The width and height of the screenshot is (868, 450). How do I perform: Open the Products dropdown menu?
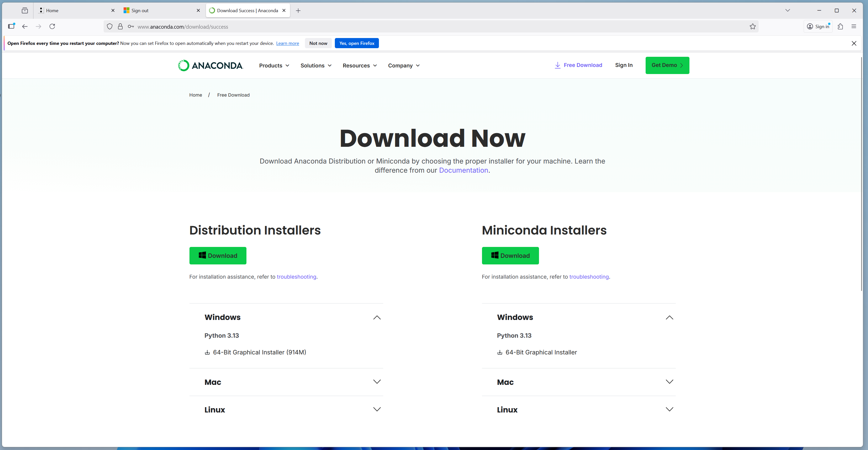click(274, 65)
